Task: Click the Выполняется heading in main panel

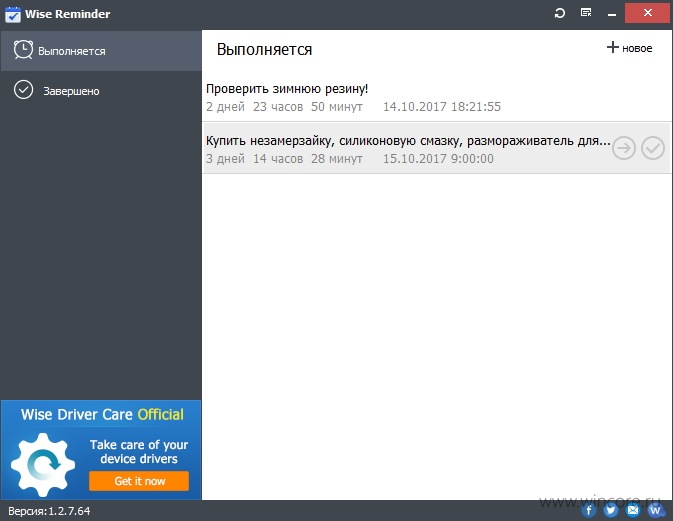Action: coord(264,49)
